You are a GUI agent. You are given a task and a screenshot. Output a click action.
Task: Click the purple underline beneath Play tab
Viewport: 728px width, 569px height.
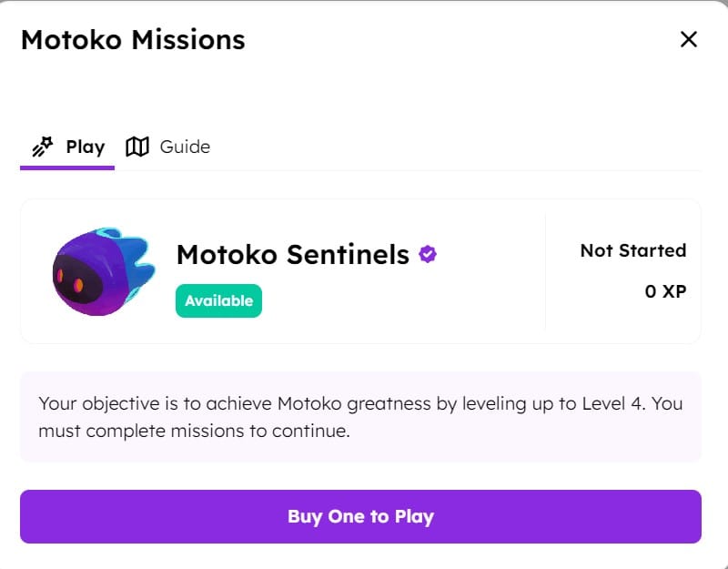click(67, 167)
